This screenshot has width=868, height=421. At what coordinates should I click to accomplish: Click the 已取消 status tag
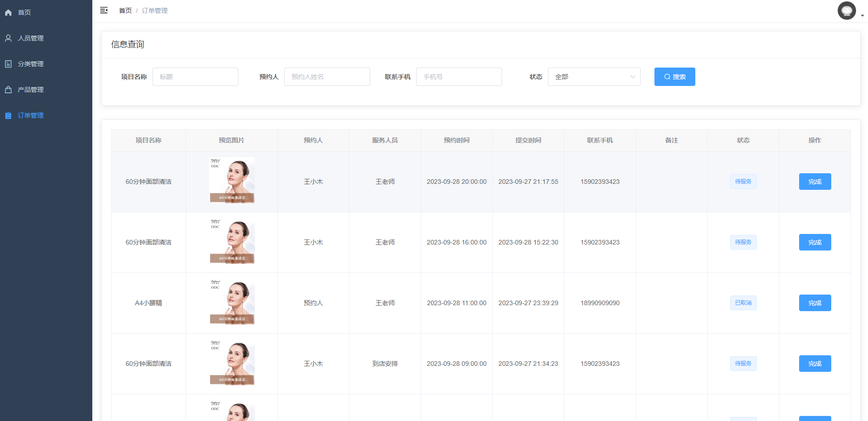(743, 303)
